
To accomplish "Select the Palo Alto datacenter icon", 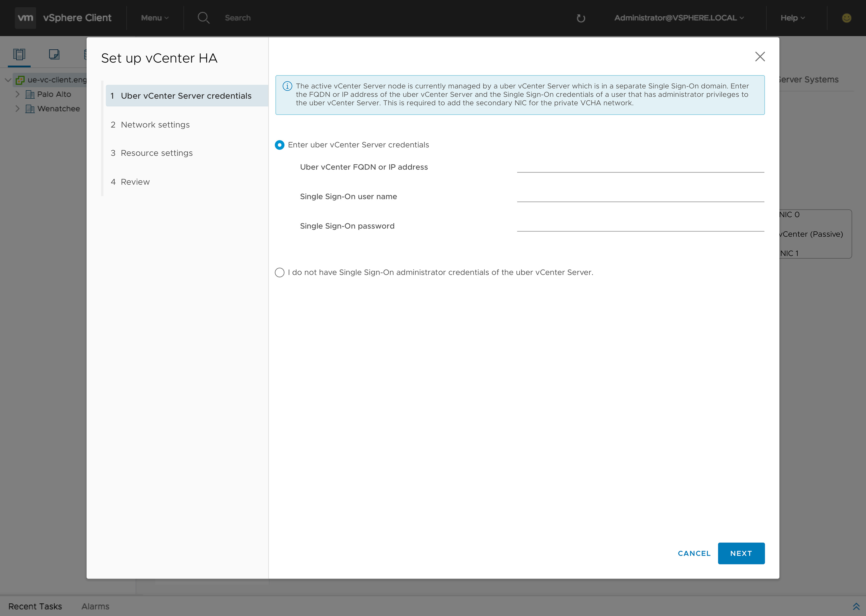I will [x=30, y=95].
